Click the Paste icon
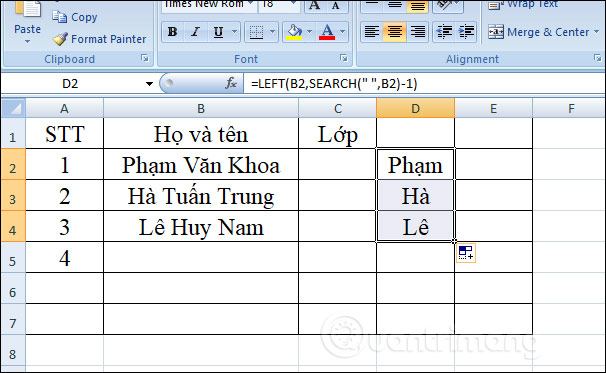Viewport: 606px width, 373px height. point(27,9)
